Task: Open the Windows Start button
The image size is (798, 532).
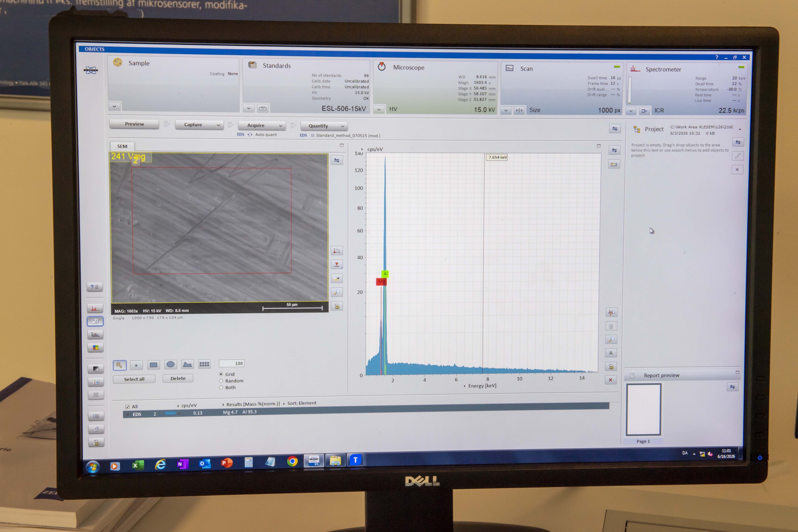Action: click(x=93, y=467)
